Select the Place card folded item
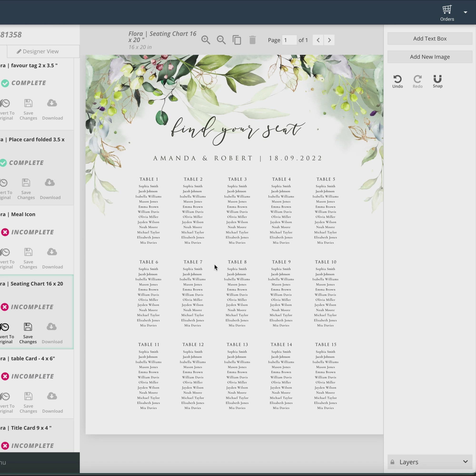The width and height of the screenshot is (476, 476). tap(32, 139)
